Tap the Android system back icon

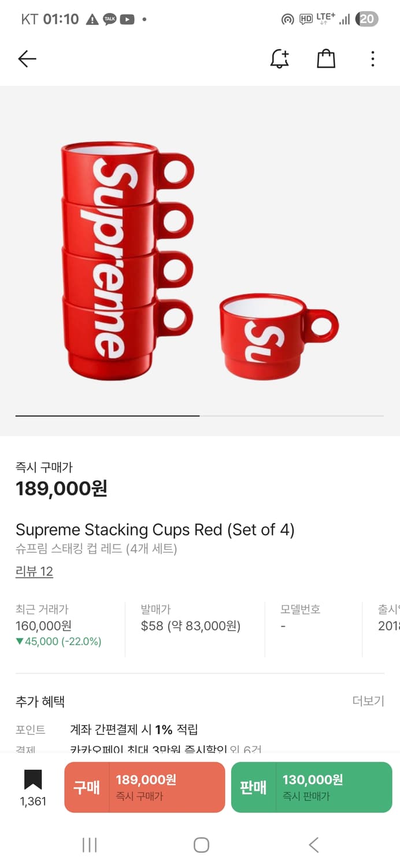coord(313,845)
